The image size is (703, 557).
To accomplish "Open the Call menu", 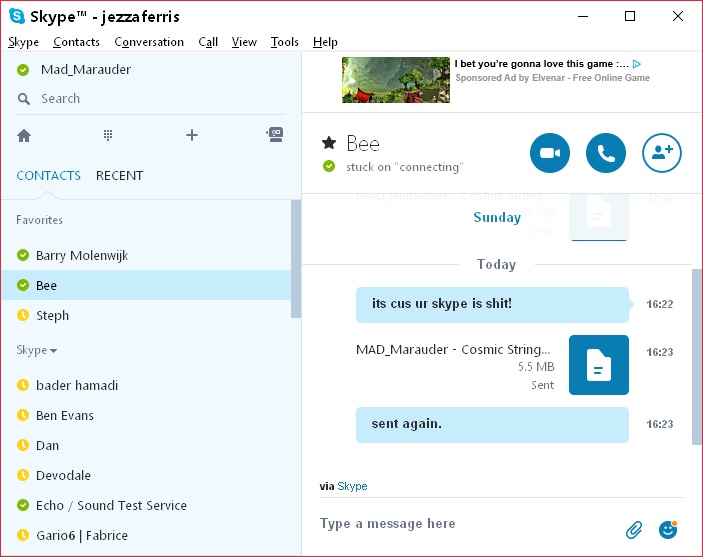I will point(208,42).
